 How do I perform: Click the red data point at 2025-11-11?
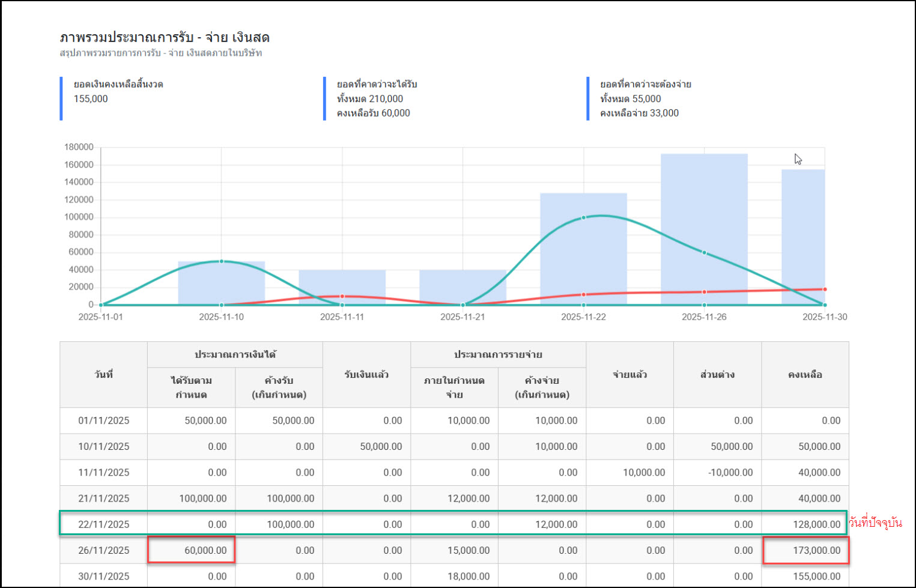[x=342, y=296]
